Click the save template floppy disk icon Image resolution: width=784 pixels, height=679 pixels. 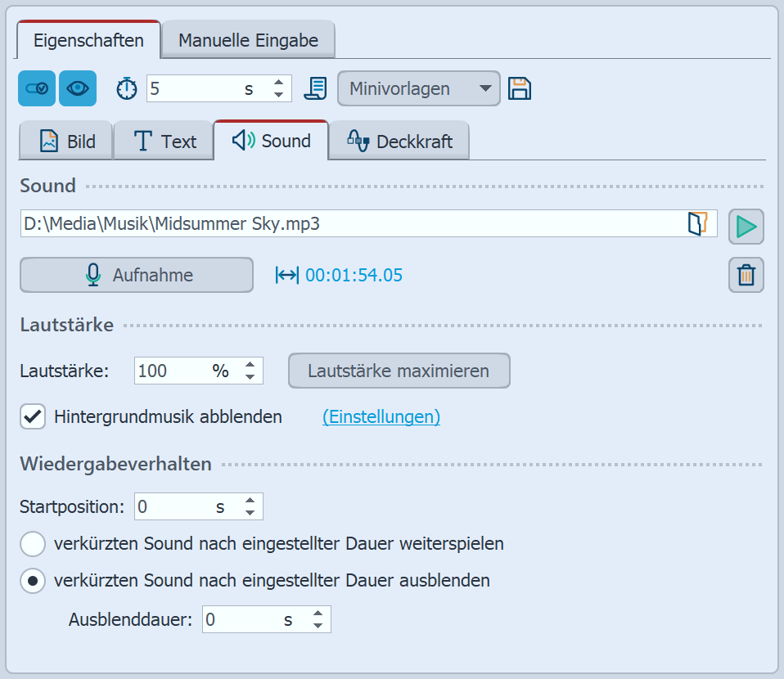[520, 88]
